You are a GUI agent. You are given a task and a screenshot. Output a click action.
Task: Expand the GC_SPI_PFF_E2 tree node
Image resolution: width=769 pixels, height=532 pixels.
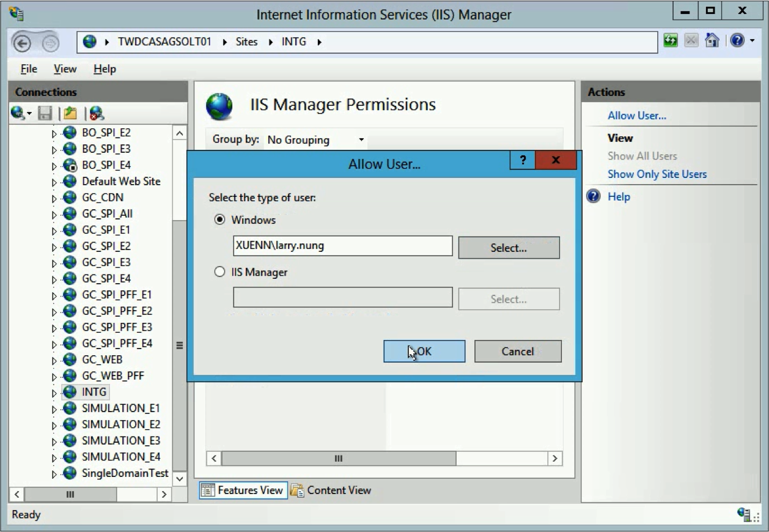point(54,311)
